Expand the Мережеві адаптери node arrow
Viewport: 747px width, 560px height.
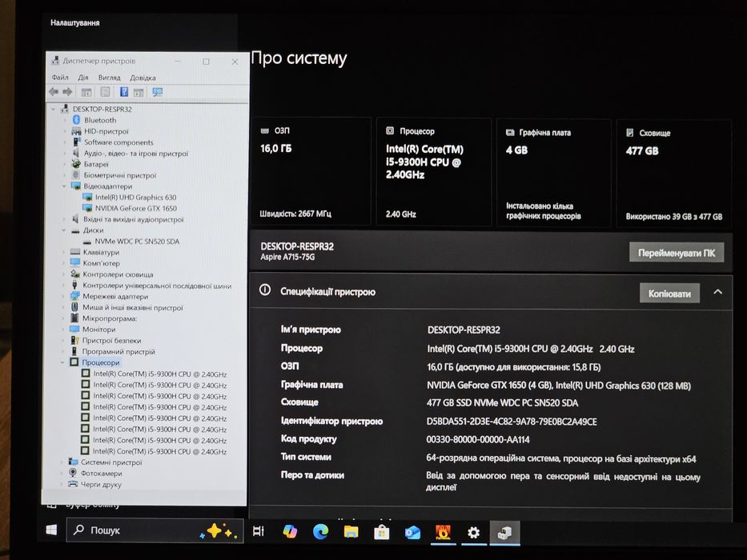pos(63,296)
